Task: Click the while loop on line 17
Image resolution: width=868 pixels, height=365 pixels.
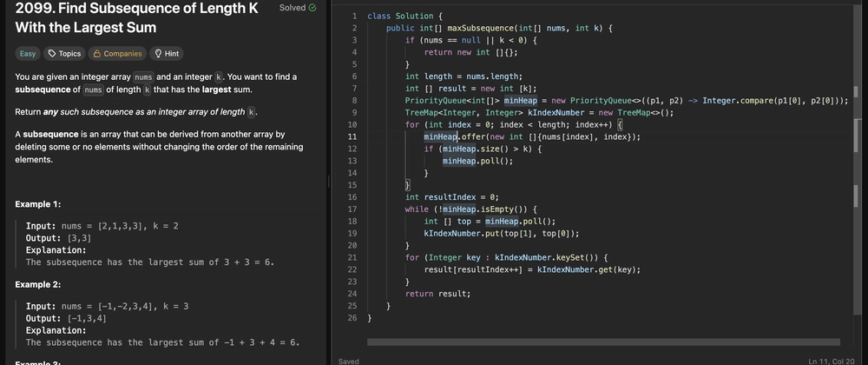Action: [470, 209]
